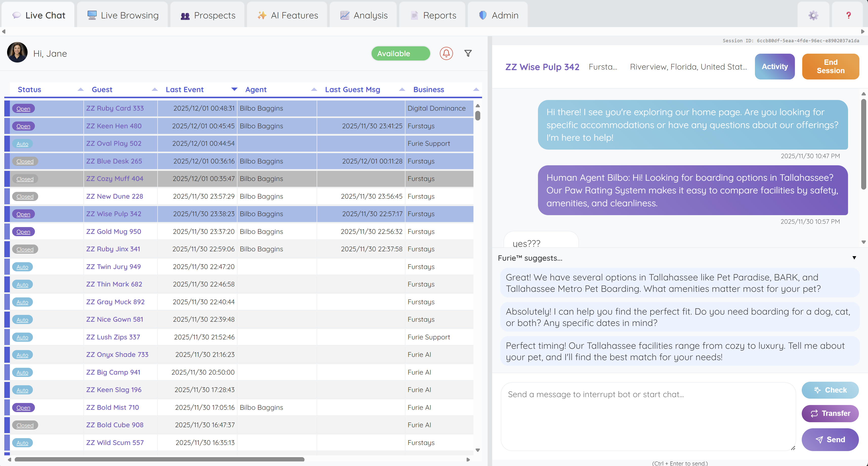The height and width of the screenshot is (466, 868).
Task: Open the AI Features tab
Action: click(287, 15)
